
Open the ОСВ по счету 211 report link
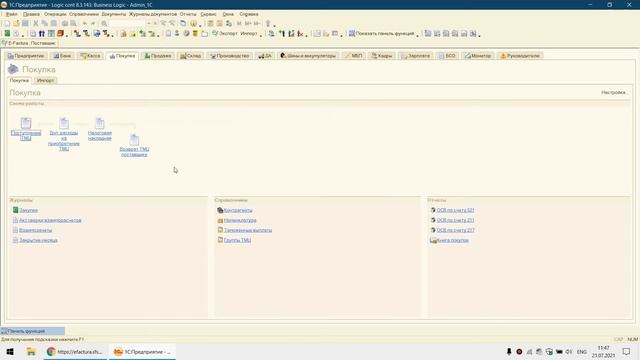click(456, 220)
